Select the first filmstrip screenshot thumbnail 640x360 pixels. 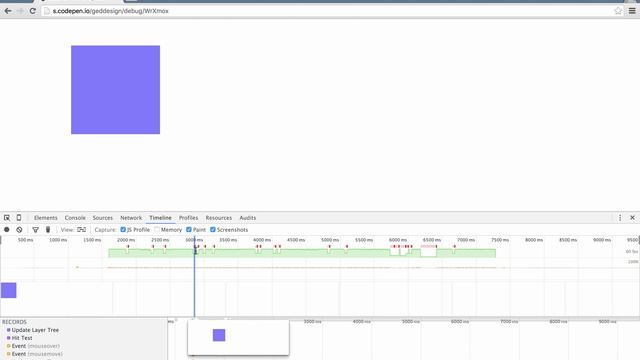tap(9, 290)
